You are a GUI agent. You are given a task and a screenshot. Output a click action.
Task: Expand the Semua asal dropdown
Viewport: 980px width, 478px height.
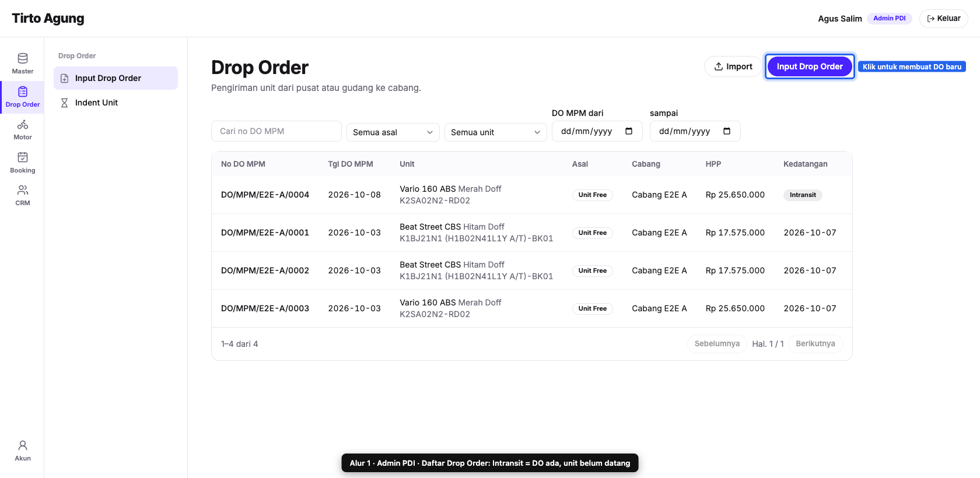coord(393,132)
